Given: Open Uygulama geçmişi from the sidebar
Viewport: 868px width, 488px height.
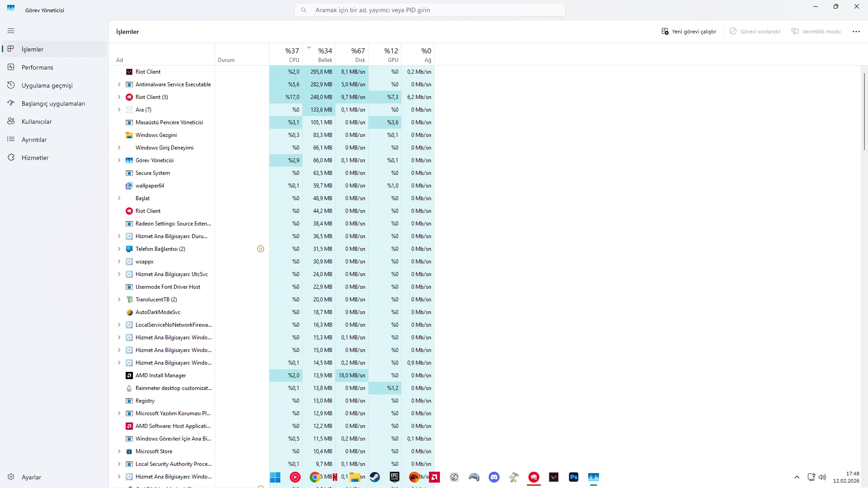Looking at the screenshot, I should click(47, 85).
